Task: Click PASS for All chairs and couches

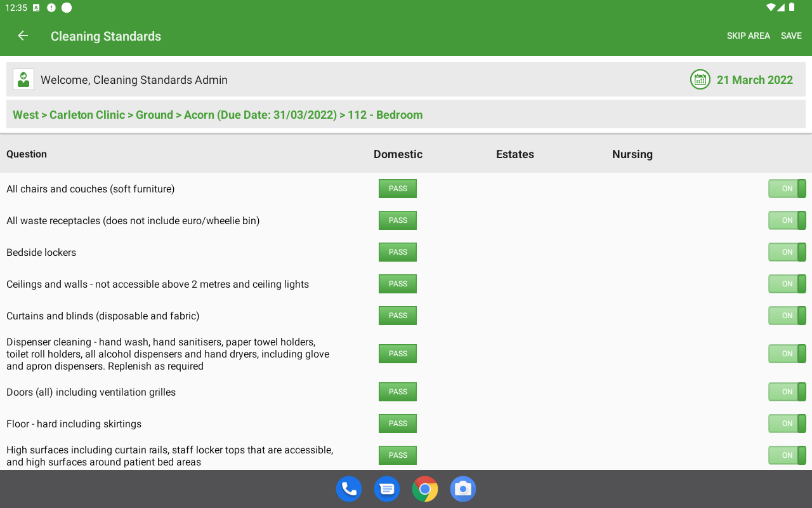Action: point(398,189)
